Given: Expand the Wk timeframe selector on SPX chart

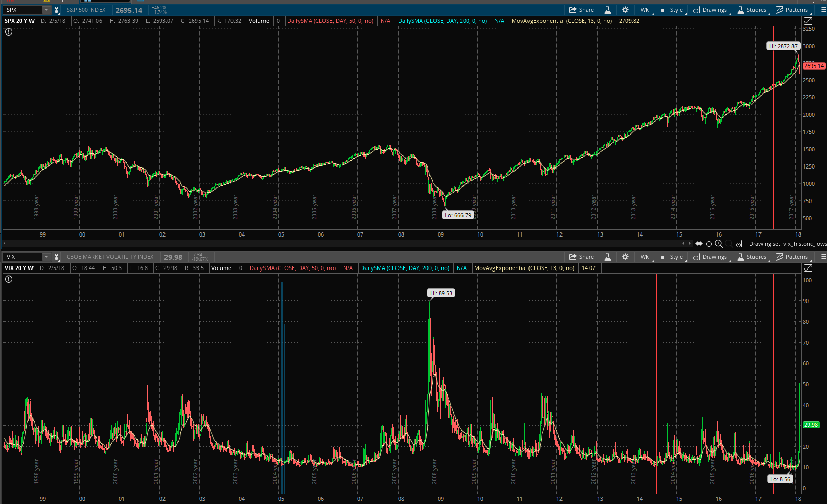Looking at the screenshot, I should point(645,10).
